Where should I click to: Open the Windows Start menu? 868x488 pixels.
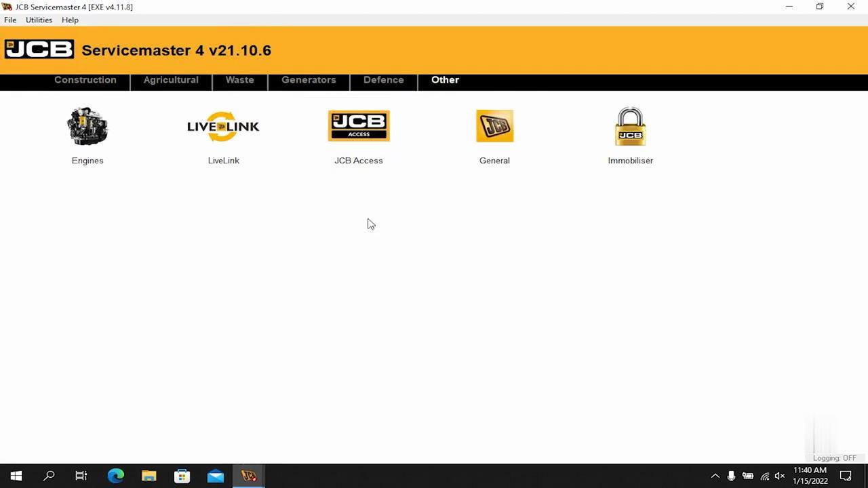click(x=16, y=476)
